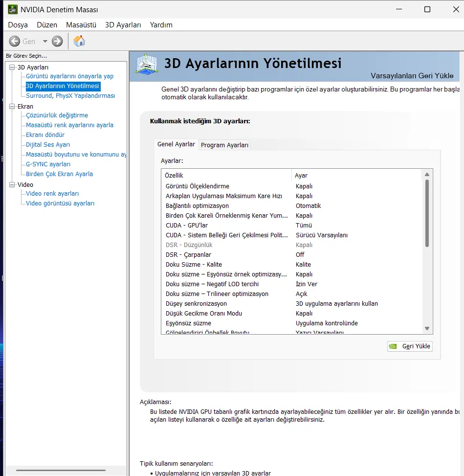The height and width of the screenshot is (476, 464).
Task: Select the Bağlantılı optimizasyon row
Action: tap(291, 206)
